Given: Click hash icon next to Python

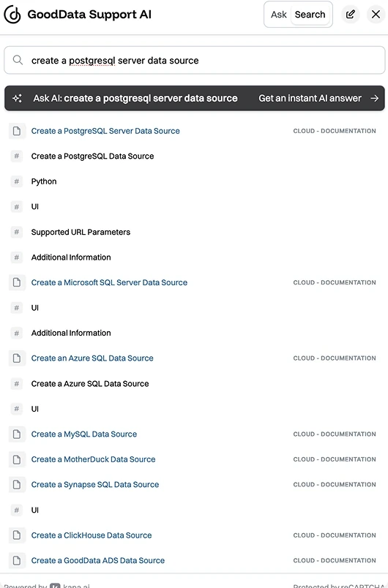Looking at the screenshot, I should 17,181.
